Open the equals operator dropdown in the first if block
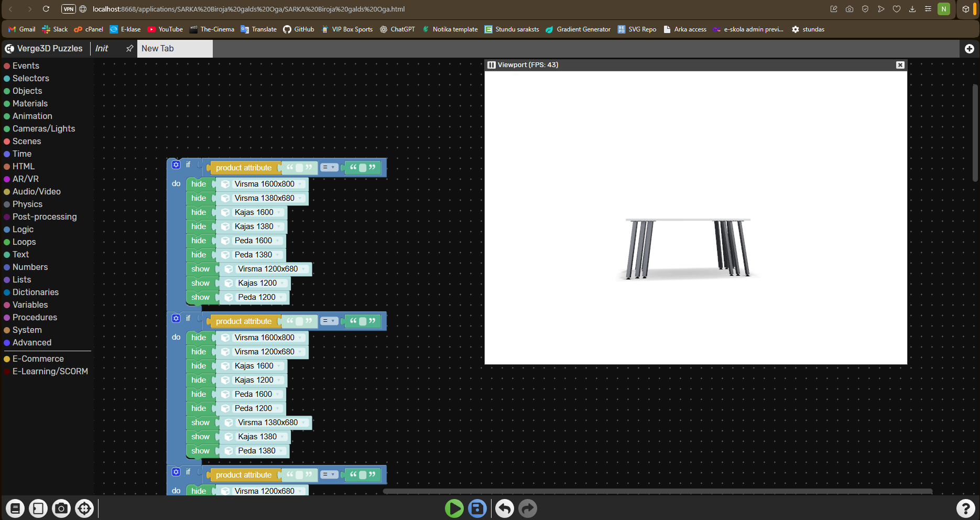Screen dimensions: 980x520 click(329, 168)
